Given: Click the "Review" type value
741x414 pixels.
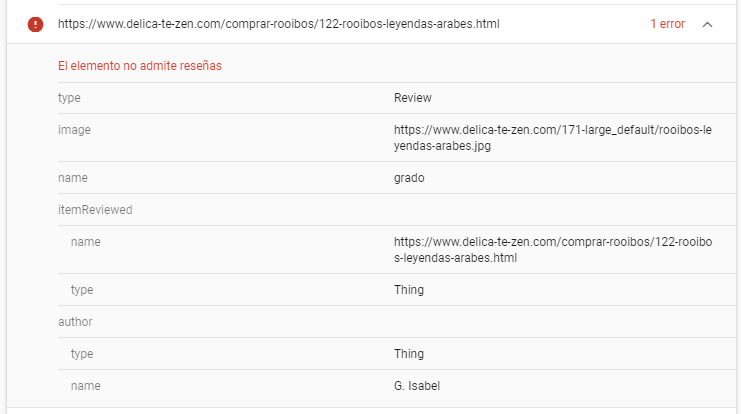Looking at the screenshot, I should [x=412, y=98].
